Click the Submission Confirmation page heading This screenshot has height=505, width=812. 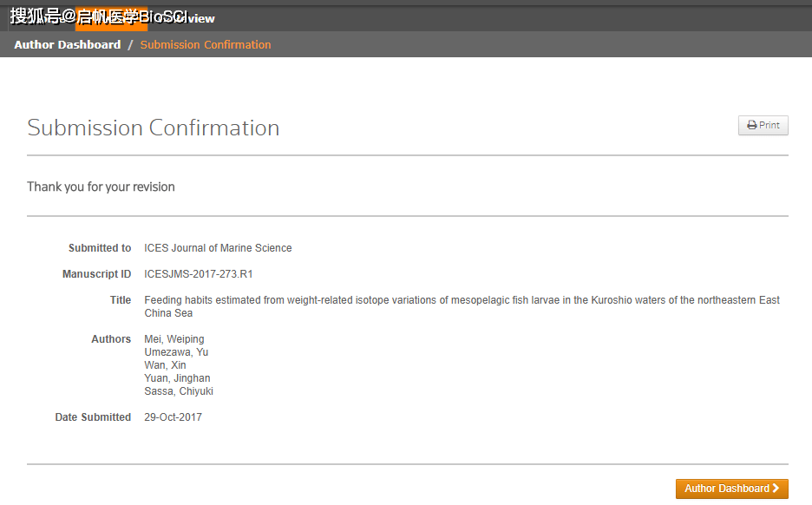154,128
